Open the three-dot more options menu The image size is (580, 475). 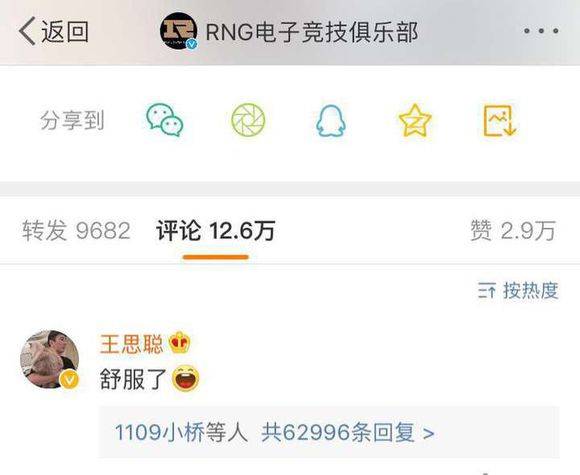point(541,31)
